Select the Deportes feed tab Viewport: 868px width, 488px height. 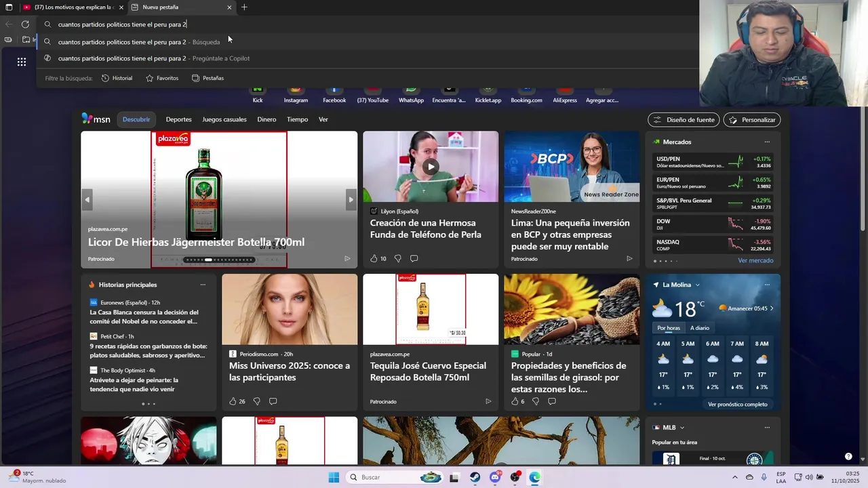click(x=179, y=119)
